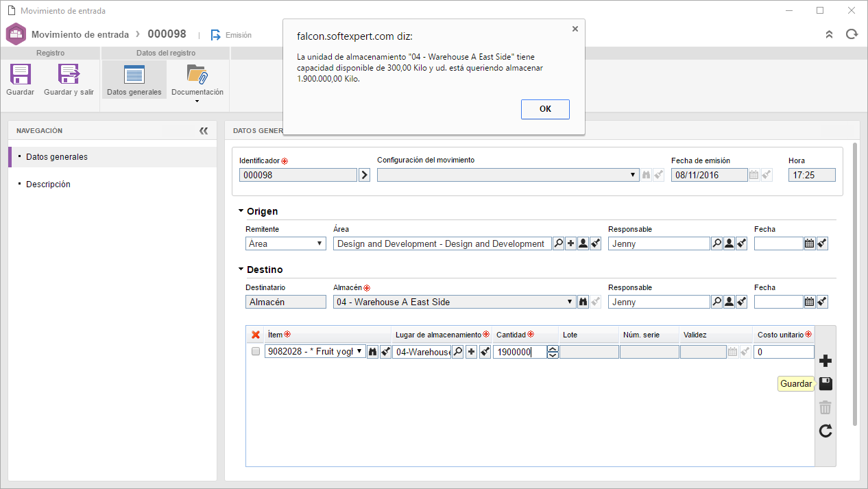The image size is (868, 489).
Task: Collapse the Destino section
Action: [x=241, y=270]
